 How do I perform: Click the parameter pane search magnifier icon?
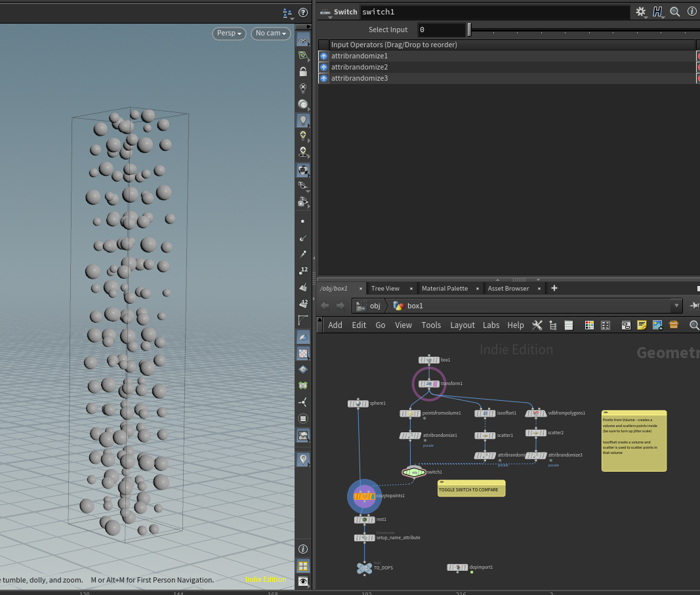point(675,12)
